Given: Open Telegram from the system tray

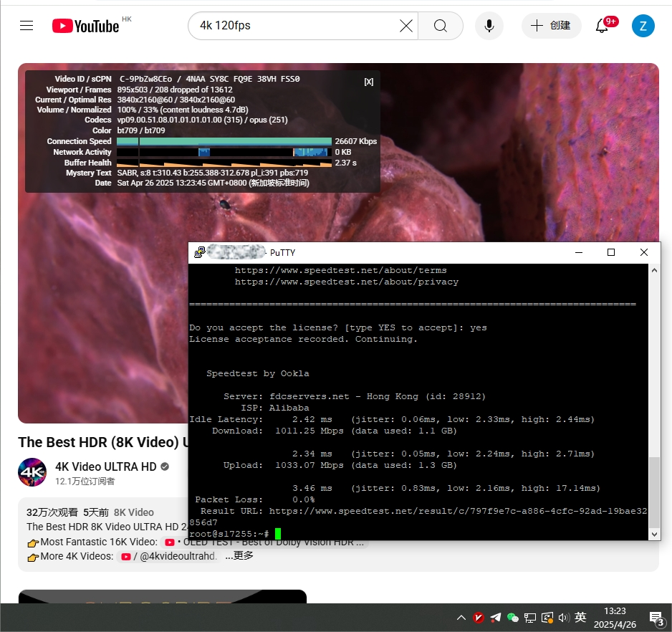Looking at the screenshot, I should pyautogui.click(x=496, y=618).
